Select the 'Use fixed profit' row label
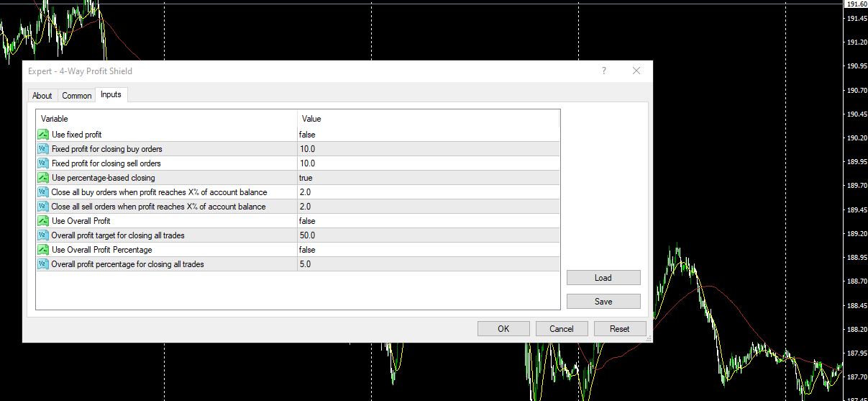 click(77, 135)
